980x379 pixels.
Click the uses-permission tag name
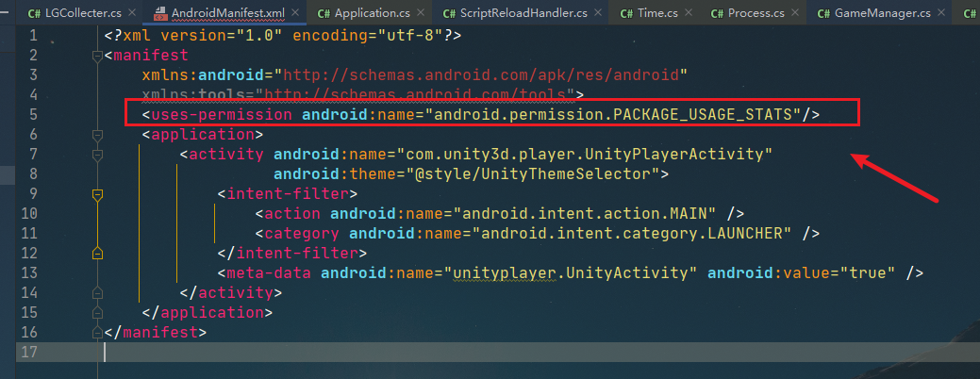pyautogui.click(x=222, y=115)
